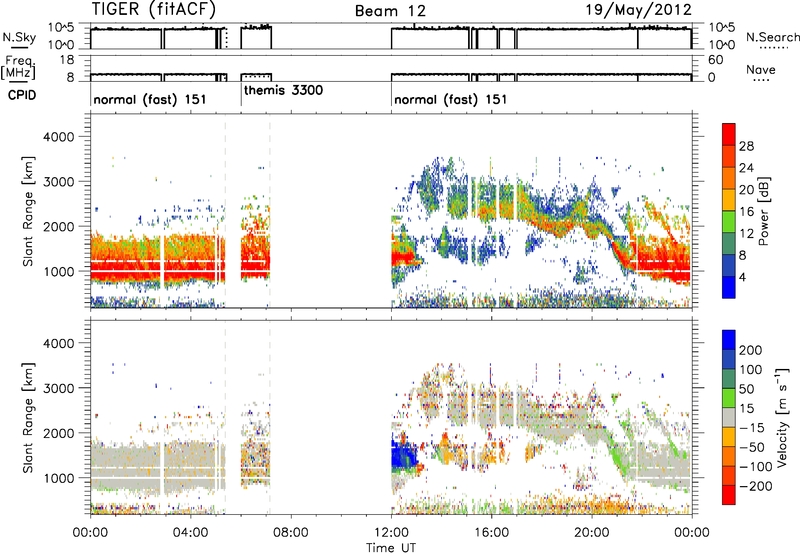Click the Nave legend label
The width and height of the screenshot is (800, 554).
click(760, 69)
